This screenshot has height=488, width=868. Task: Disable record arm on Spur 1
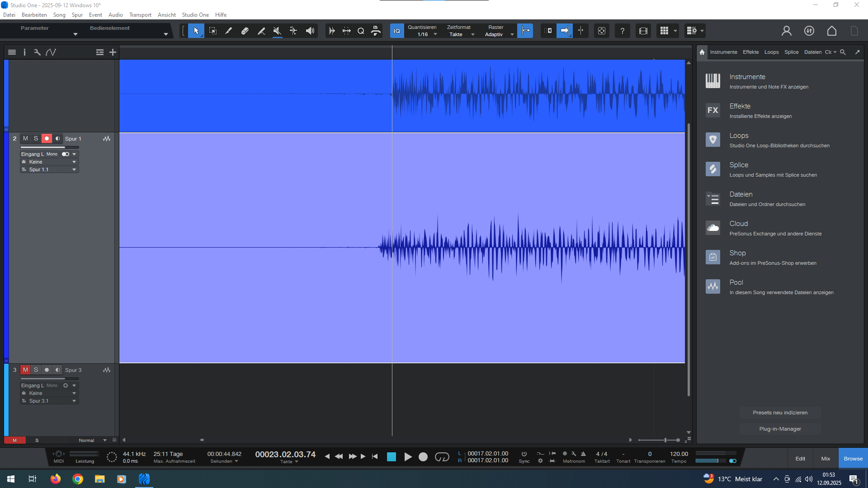[x=47, y=139]
